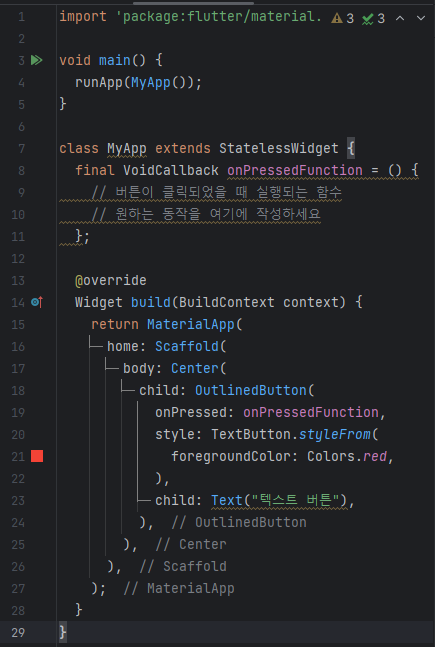Click line number 29 in the gutter
The image size is (435, 647).
tap(18, 632)
